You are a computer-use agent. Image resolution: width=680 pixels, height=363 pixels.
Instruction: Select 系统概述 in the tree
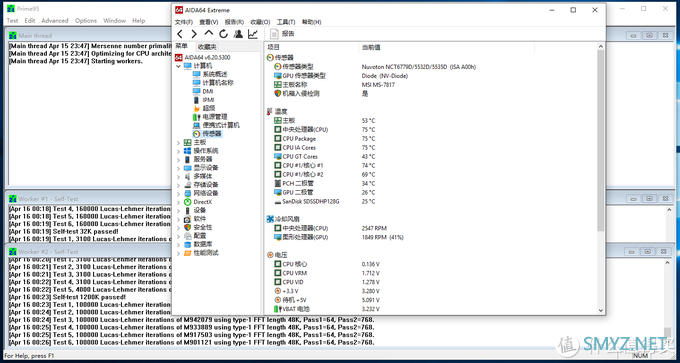(x=210, y=74)
